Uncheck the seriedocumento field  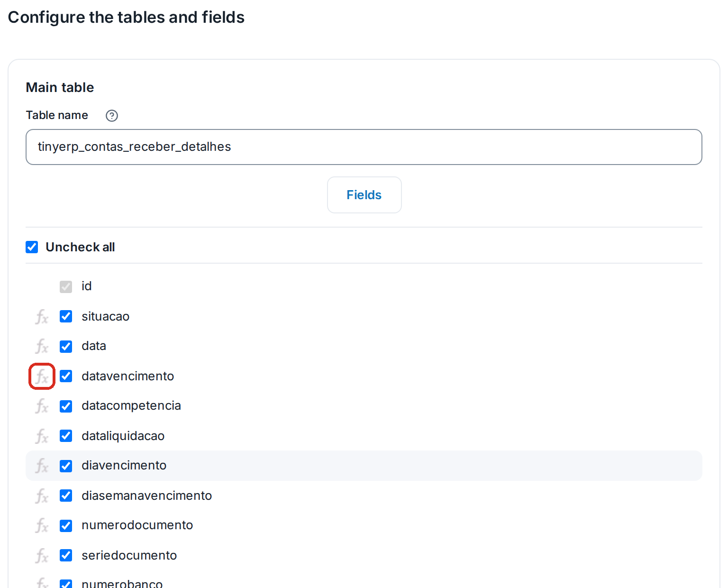coord(66,555)
